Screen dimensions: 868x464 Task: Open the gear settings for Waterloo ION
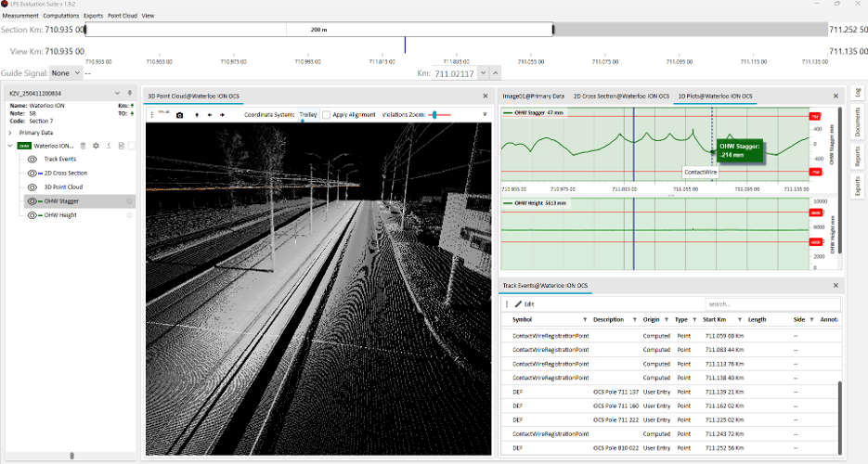point(96,146)
